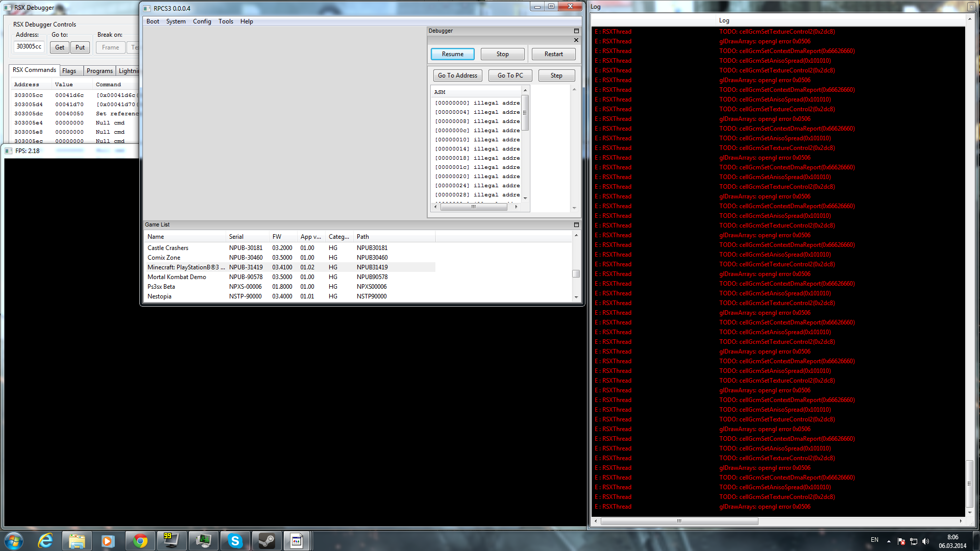
Task: Open Steam from the taskbar
Action: (266, 541)
